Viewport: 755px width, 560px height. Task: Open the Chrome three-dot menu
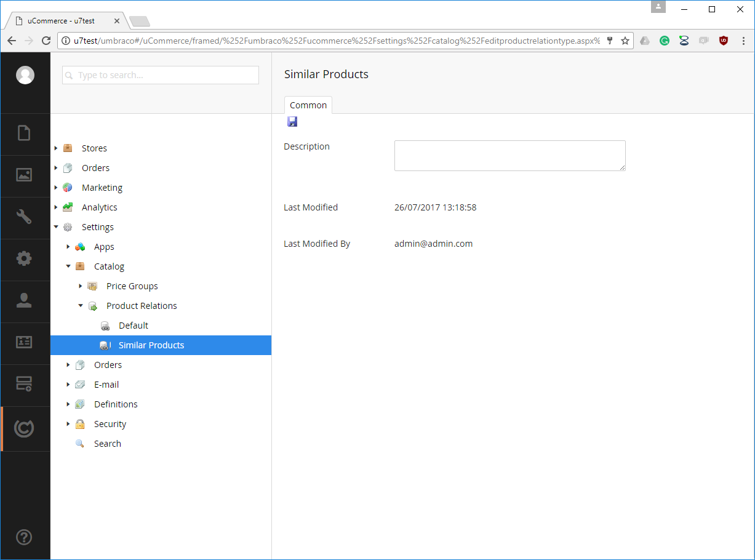(x=743, y=41)
